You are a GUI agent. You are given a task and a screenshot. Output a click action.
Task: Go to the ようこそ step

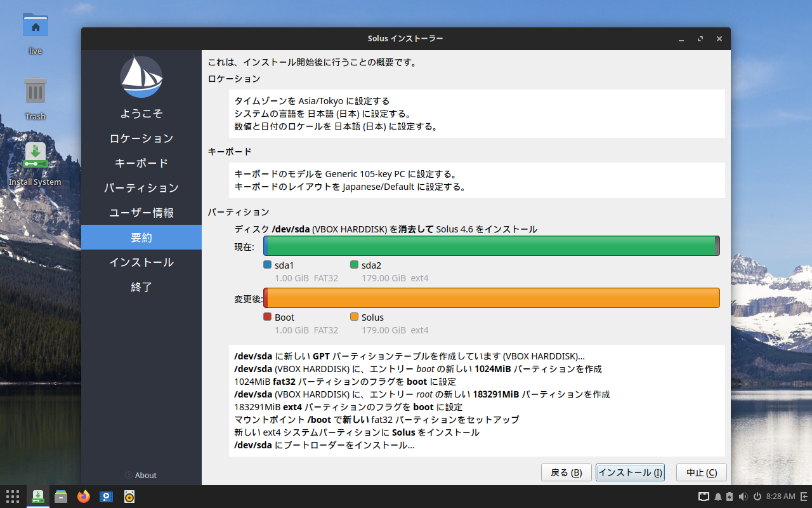coord(141,114)
